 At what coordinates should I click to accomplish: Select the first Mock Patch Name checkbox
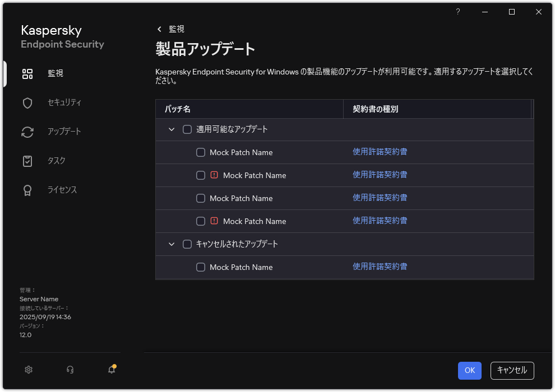click(x=200, y=152)
